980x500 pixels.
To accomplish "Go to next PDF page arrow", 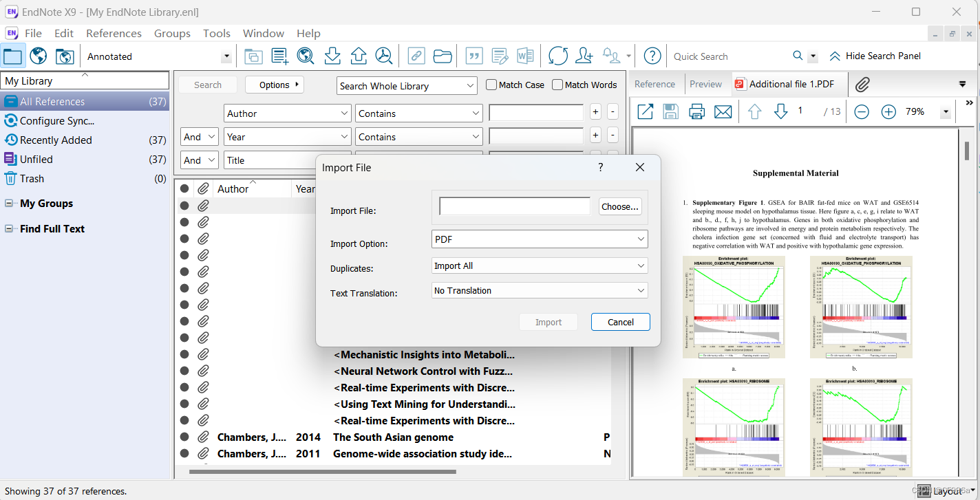I will pos(780,111).
